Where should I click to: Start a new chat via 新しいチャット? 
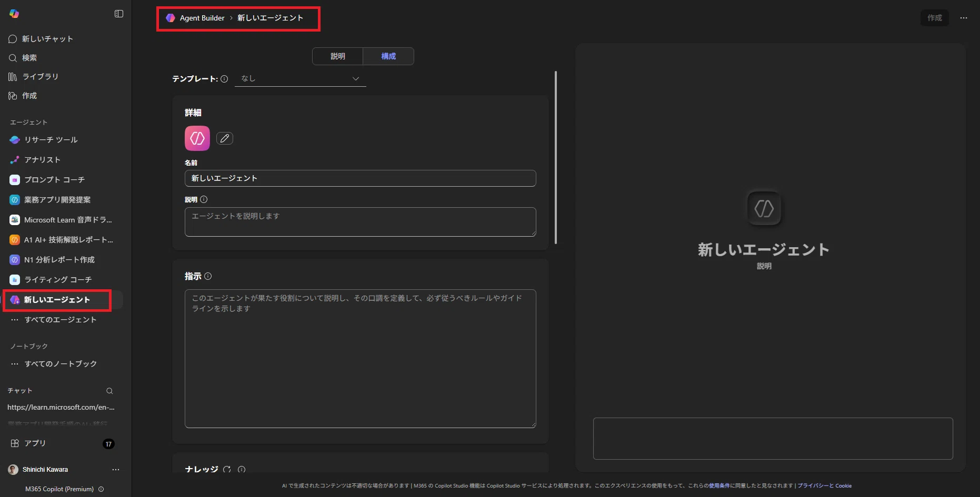click(41, 39)
